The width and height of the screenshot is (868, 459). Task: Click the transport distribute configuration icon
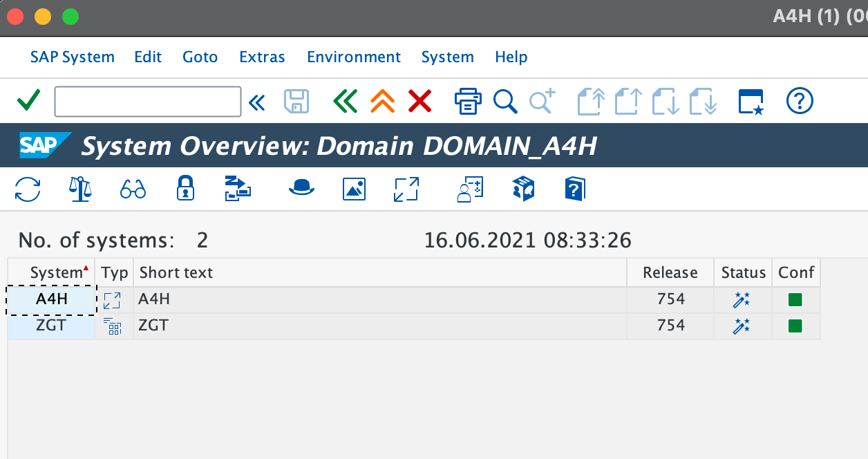coord(238,189)
